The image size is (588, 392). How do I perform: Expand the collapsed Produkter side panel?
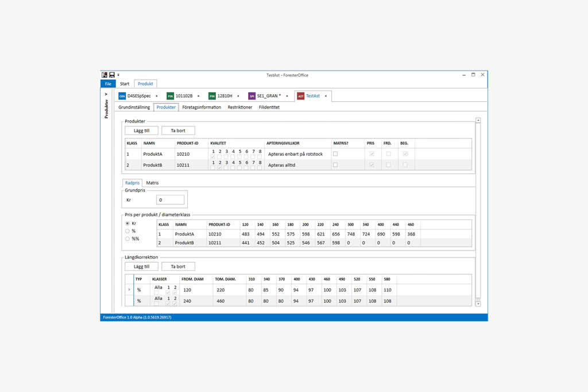click(x=106, y=95)
